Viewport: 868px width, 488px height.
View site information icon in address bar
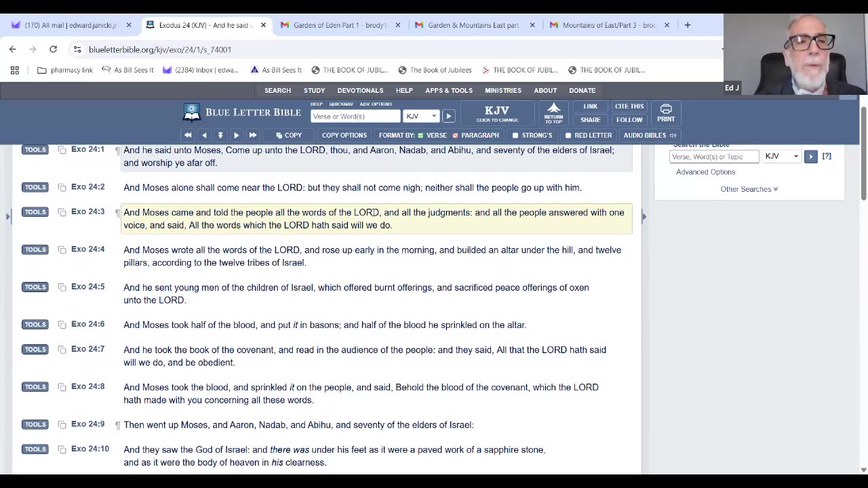(x=77, y=49)
